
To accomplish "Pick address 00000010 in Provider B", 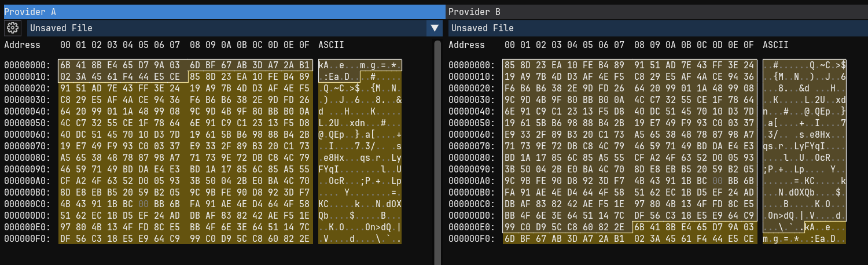I will point(472,76).
